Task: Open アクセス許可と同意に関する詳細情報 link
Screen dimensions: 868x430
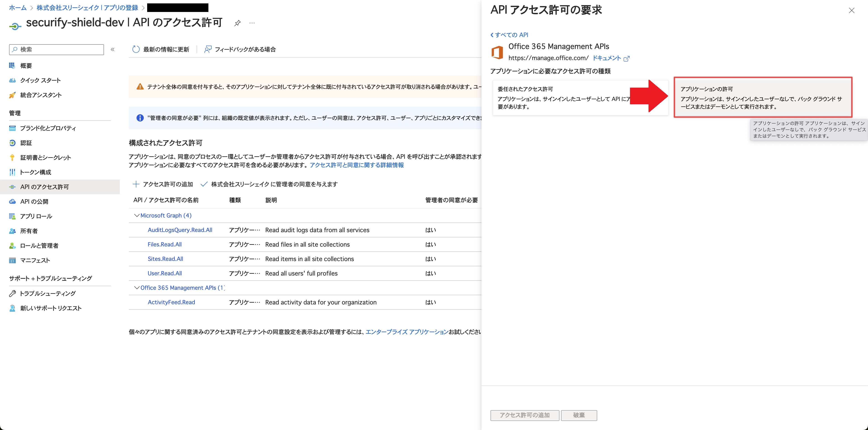Action: [356, 165]
